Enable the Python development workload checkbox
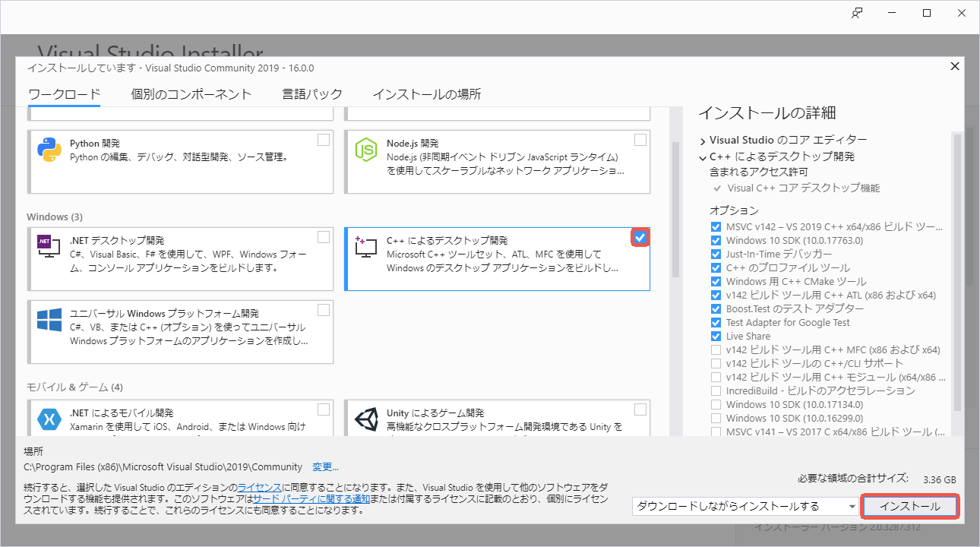This screenshot has width=980, height=547. [324, 140]
